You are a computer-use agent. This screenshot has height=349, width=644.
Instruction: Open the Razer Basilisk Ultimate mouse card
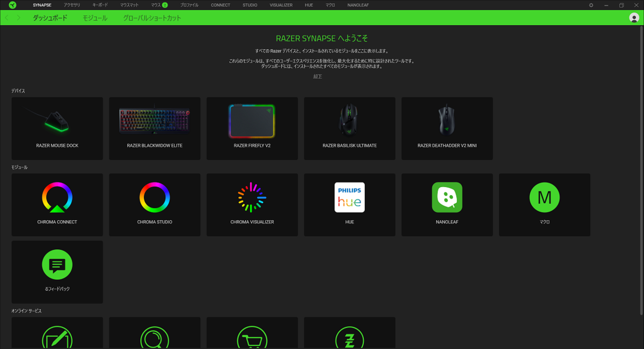(x=350, y=128)
